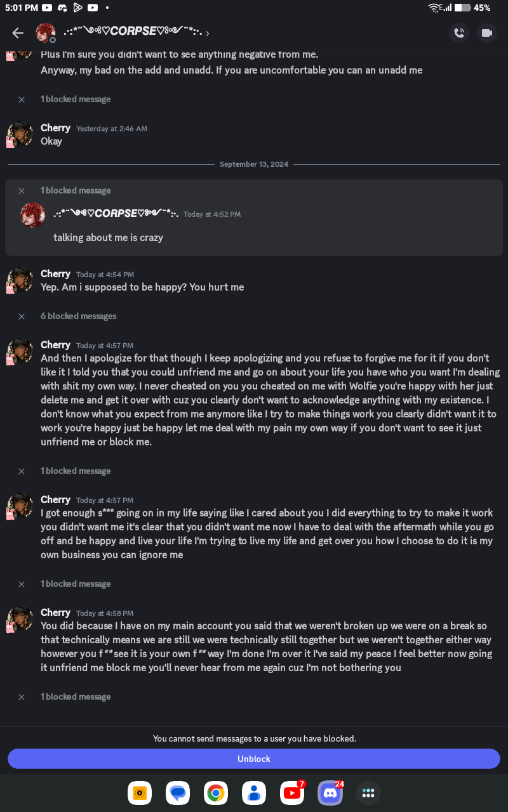Open CORPSE profile via header name chevron
508x812 pixels.
208,33
